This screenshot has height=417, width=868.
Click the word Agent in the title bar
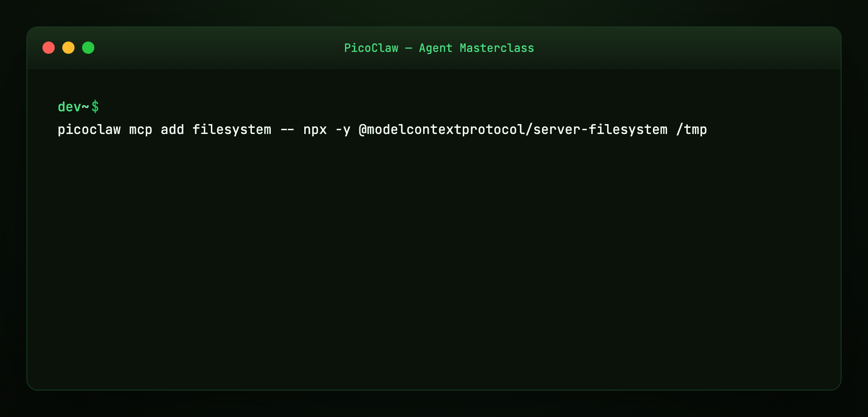tap(435, 49)
